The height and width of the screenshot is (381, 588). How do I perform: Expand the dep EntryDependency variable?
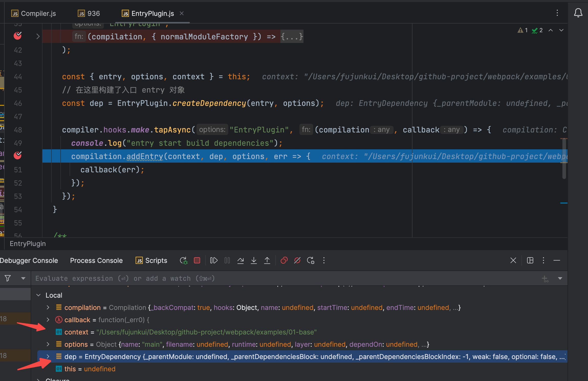pos(48,356)
